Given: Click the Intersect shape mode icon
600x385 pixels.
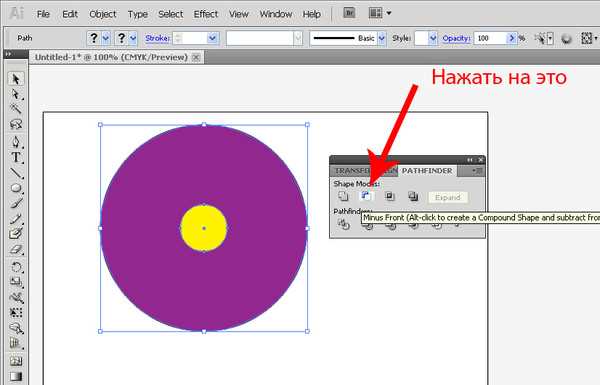Looking at the screenshot, I should point(390,196).
